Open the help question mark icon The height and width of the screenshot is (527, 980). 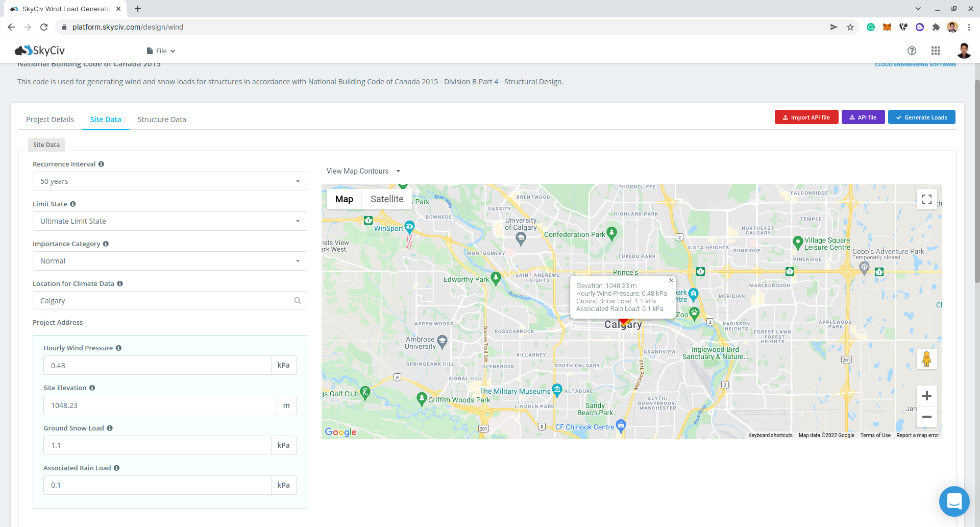tap(912, 51)
